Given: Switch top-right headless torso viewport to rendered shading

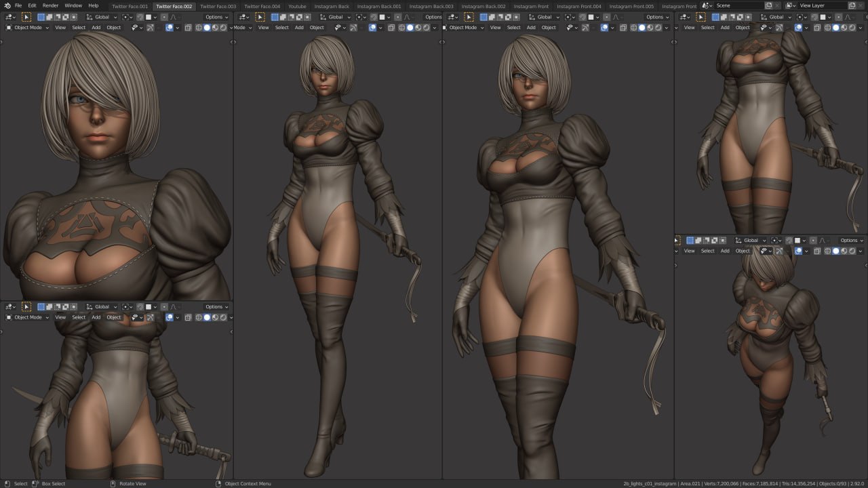Looking at the screenshot, I should pyautogui.click(x=852, y=28).
